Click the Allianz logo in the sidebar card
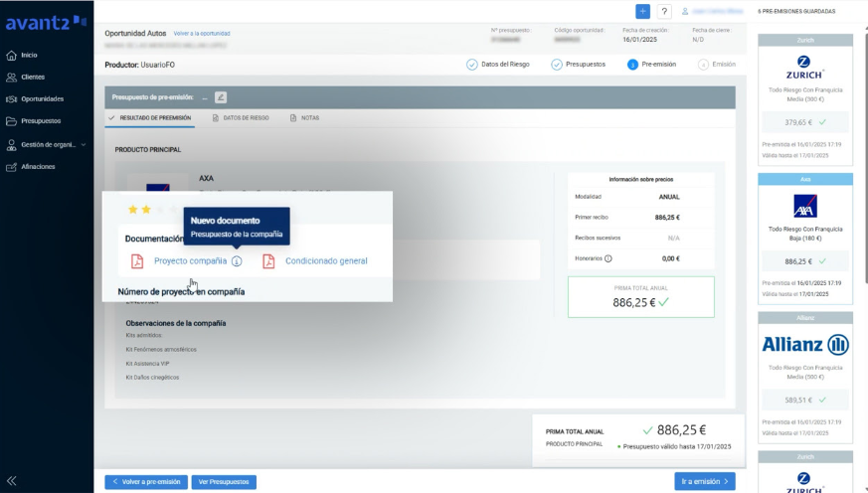This screenshot has width=868, height=493. [x=805, y=345]
